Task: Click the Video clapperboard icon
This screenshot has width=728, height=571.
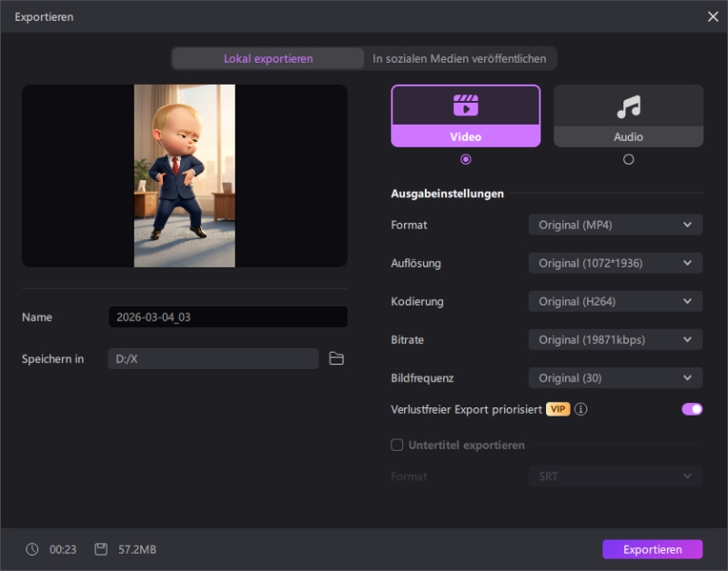Action: (465, 105)
